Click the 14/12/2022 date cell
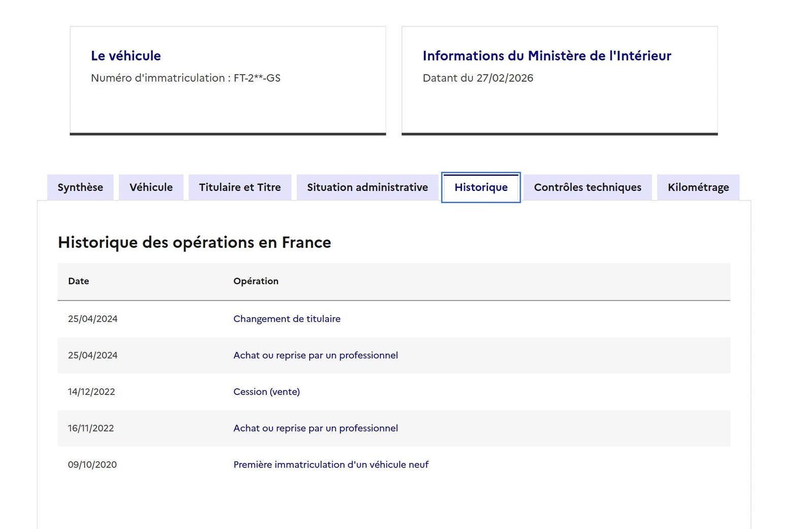The image size is (812, 529). click(91, 392)
